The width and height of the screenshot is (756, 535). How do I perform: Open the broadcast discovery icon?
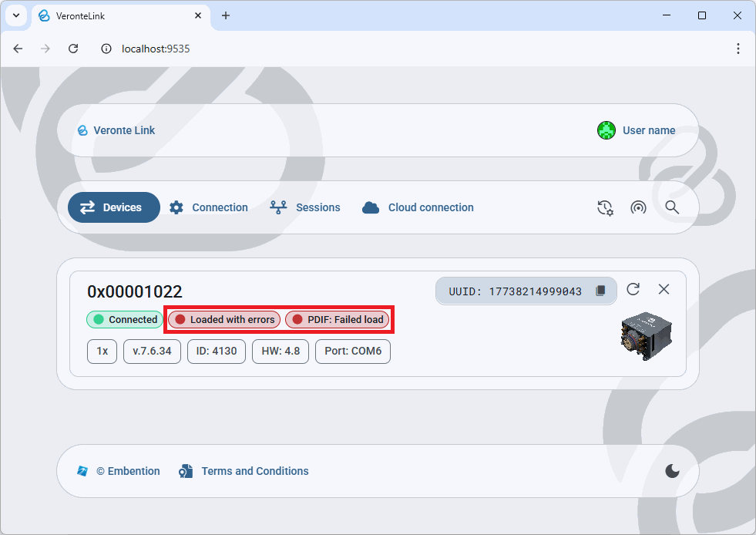(638, 207)
